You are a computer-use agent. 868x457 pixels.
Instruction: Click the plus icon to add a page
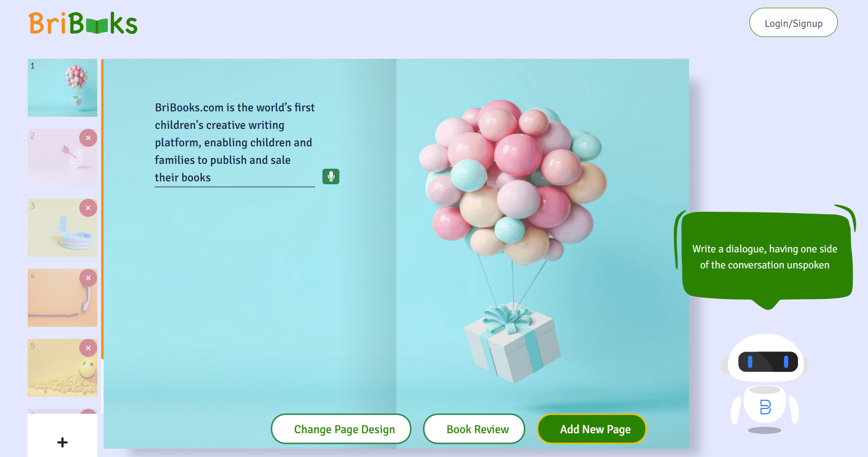click(x=62, y=442)
